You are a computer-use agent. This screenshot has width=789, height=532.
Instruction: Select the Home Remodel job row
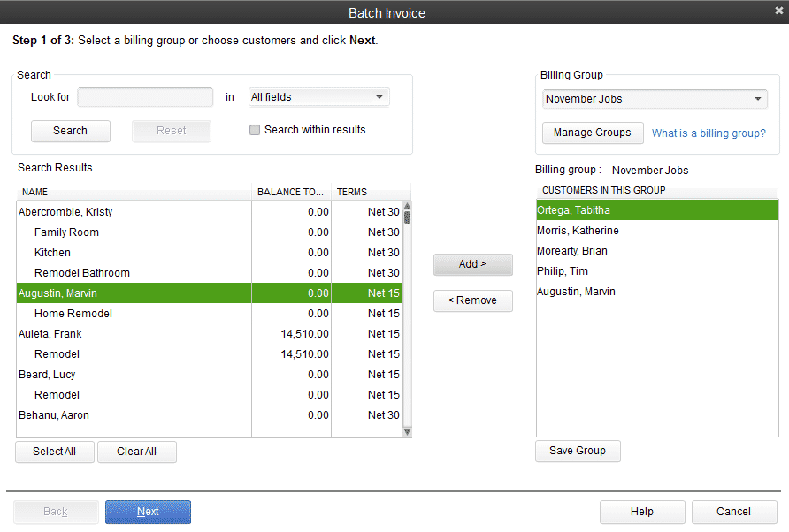pyautogui.click(x=210, y=313)
